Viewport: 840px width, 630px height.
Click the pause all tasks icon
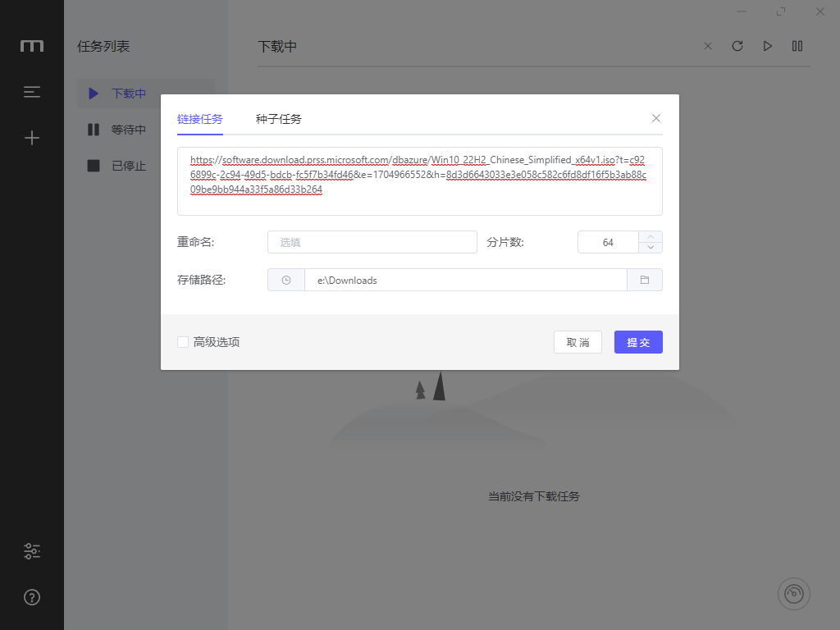[x=797, y=46]
